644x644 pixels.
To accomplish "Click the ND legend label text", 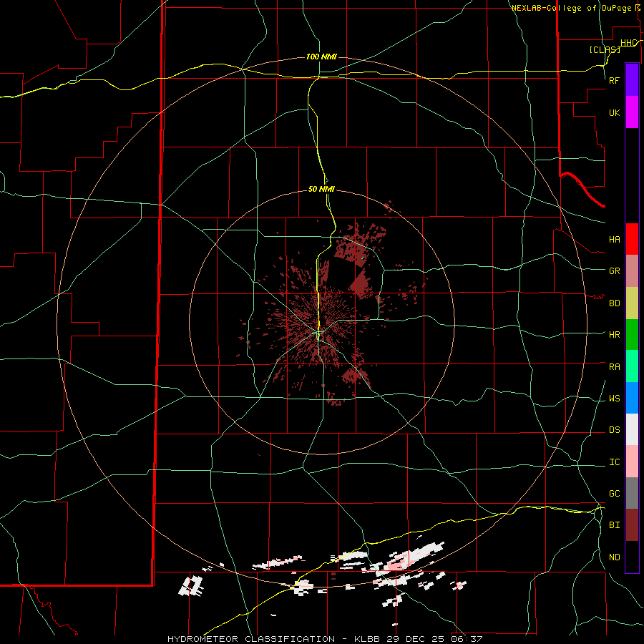I will click(x=615, y=557).
